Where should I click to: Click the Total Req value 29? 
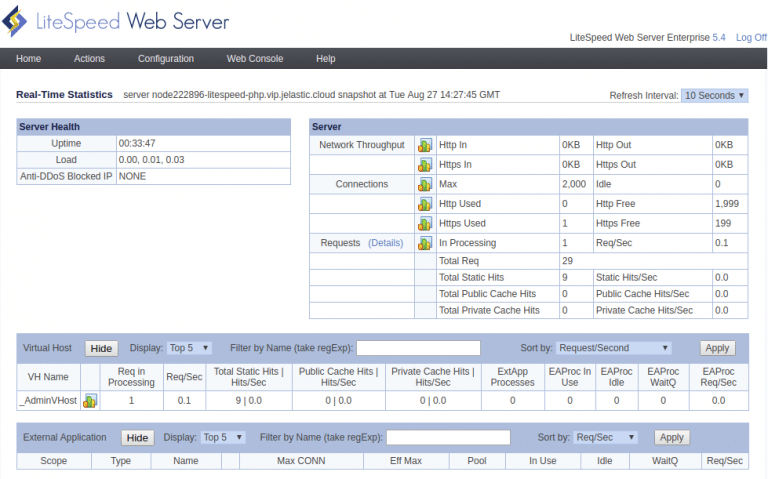pyautogui.click(x=568, y=261)
